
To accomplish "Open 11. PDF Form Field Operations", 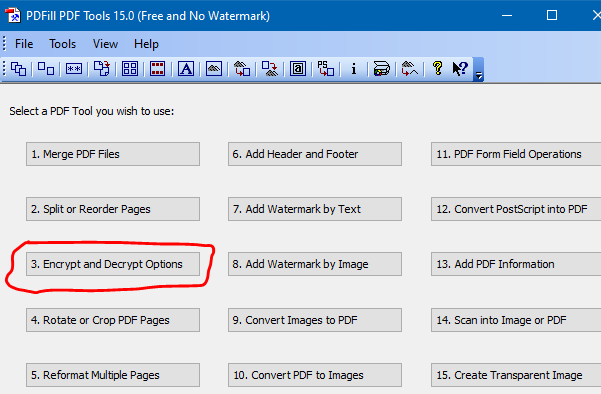I will click(x=516, y=154).
